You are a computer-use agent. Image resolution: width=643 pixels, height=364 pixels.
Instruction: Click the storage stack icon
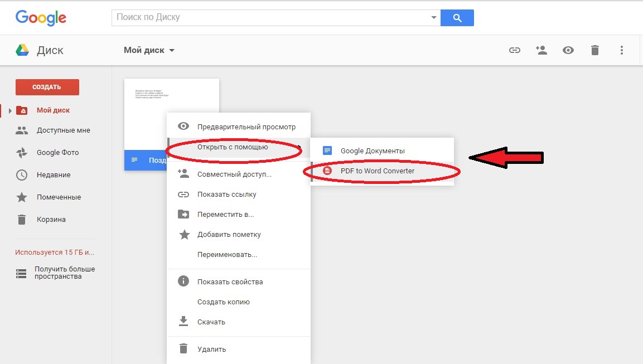point(21,273)
